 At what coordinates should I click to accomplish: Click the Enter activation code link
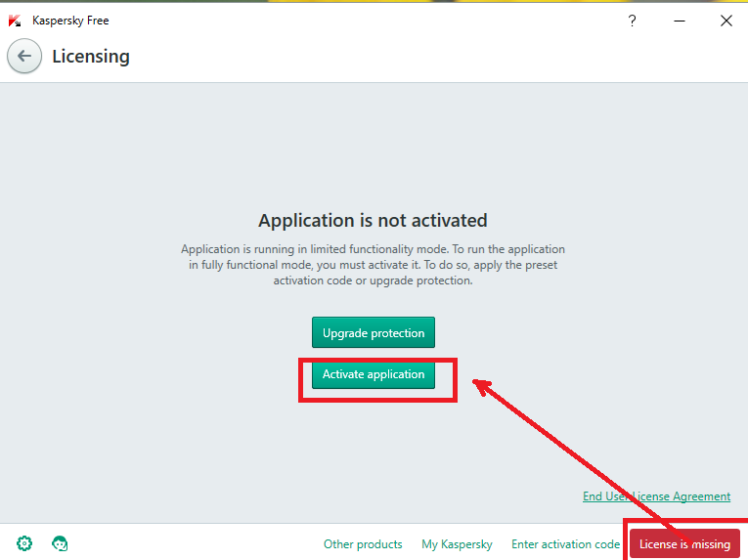[x=565, y=544]
